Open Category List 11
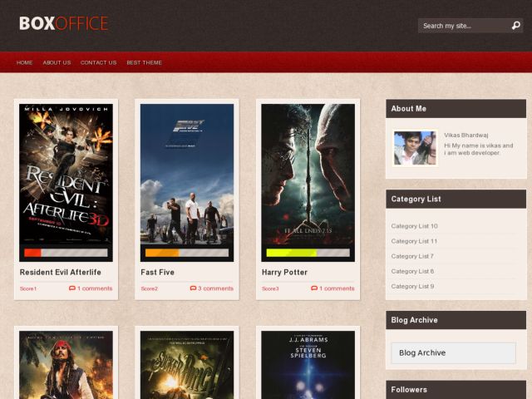This screenshot has height=399, width=532. click(414, 241)
